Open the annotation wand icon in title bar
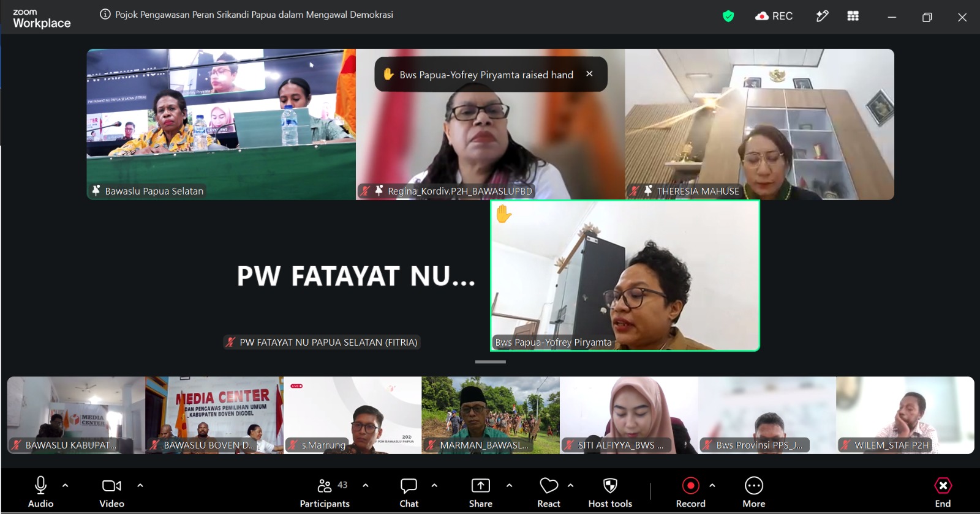Screen dimensions: 980x514 (x=822, y=16)
